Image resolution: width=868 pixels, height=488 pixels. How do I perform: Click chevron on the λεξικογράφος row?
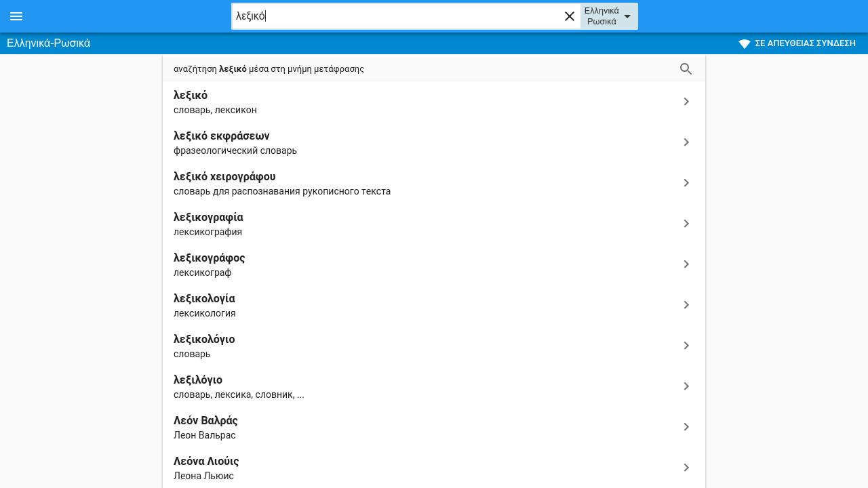[686, 264]
